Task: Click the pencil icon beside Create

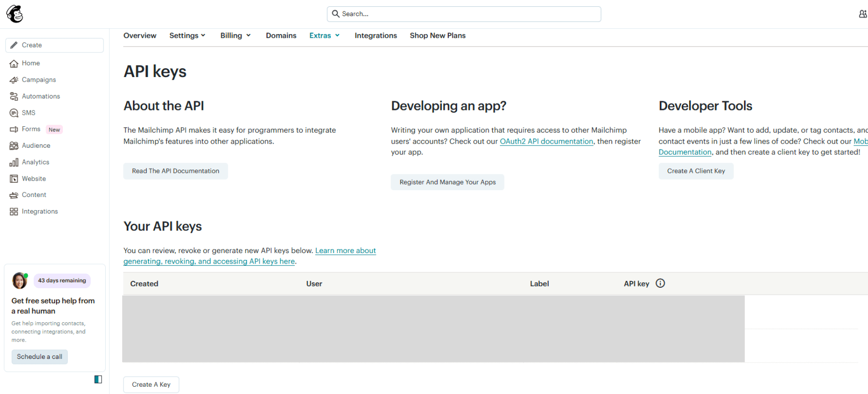Action: click(14, 45)
